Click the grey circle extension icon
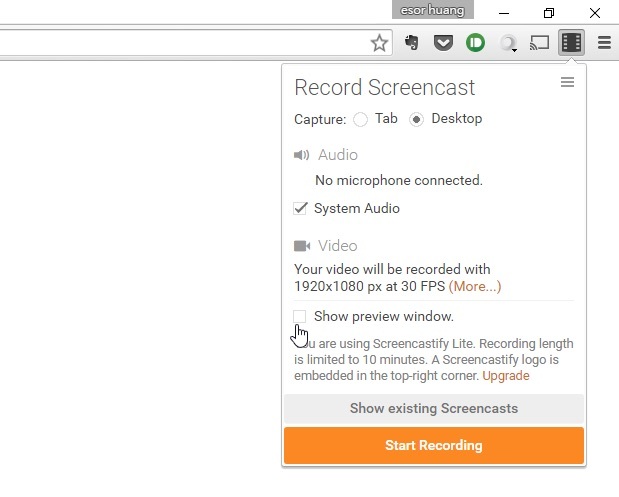Viewport: 619px width, 497px height. pyautogui.click(x=509, y=43)
